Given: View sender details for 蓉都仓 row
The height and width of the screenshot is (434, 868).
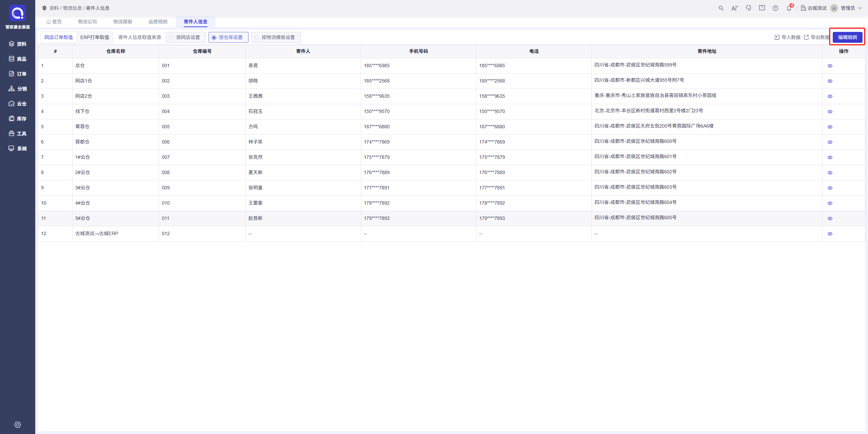Looking at the screenshot, I should point(830,142).
